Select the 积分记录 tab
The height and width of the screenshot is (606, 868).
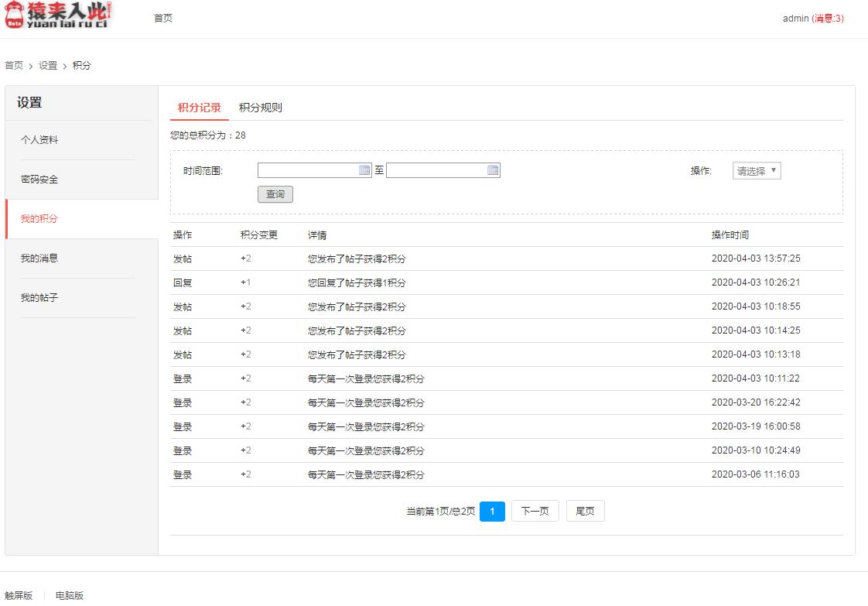click(x=199, y=108)
